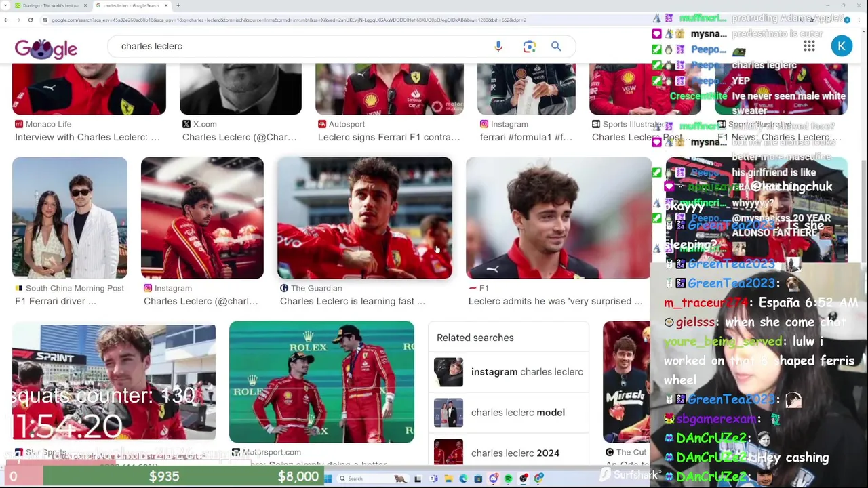Click 'Leclerc signs Ferrari F1 contra...' caption
The image size is (868, 488).
coord(389,137)
